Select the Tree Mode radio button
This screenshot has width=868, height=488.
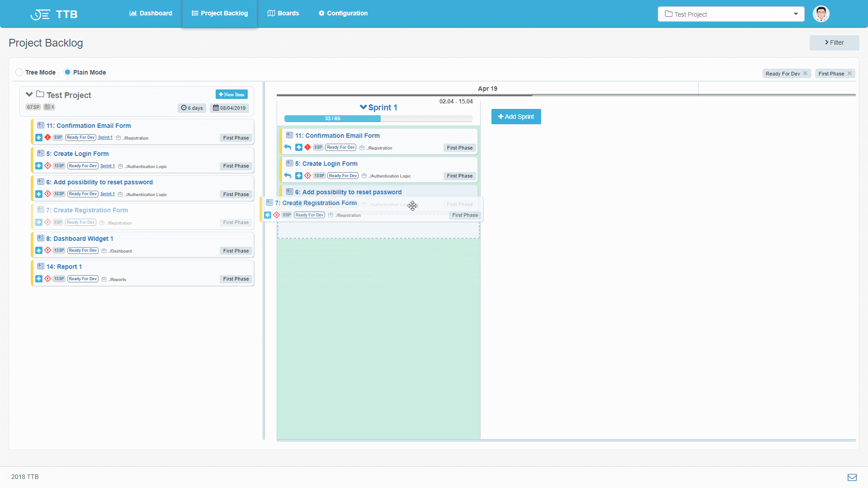coord(19,72)
